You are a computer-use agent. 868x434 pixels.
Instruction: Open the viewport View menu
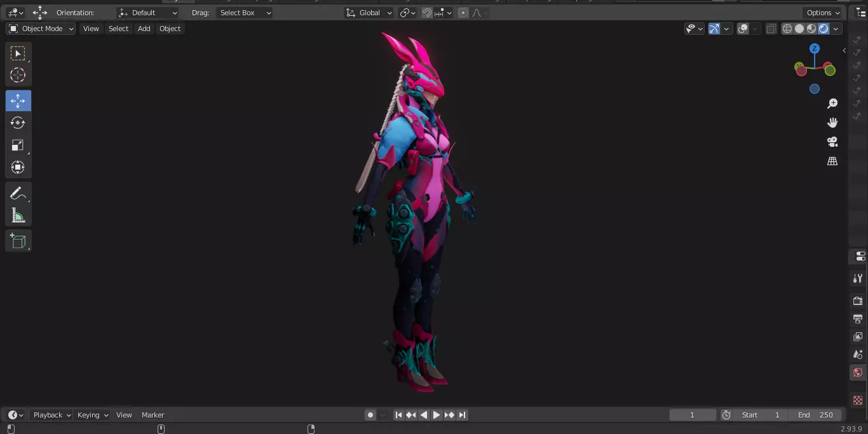(91, 29)
